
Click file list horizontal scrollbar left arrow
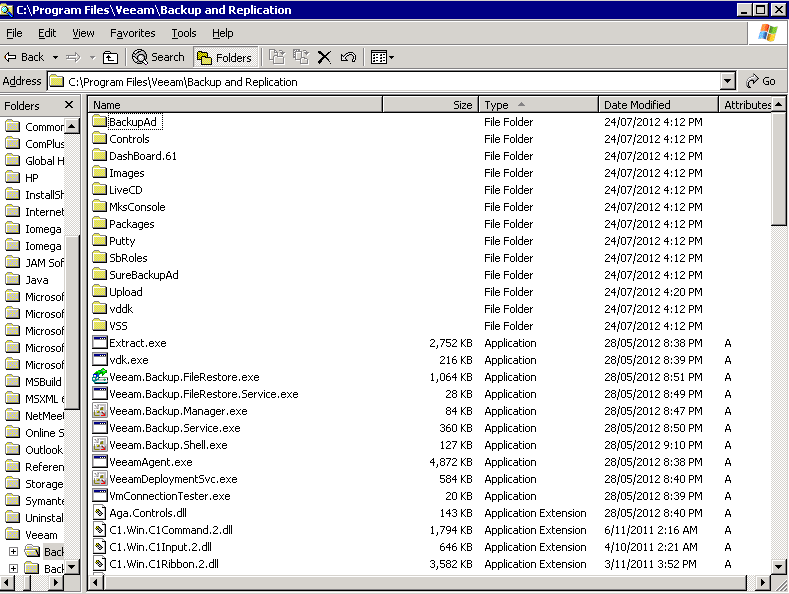click(x=96, y=583)
